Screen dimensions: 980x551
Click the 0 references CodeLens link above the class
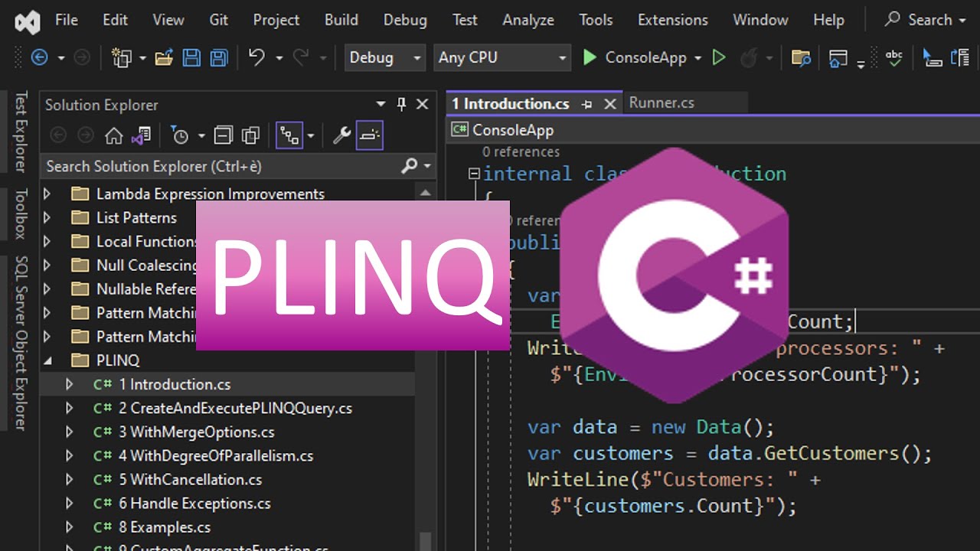(521, 152)
